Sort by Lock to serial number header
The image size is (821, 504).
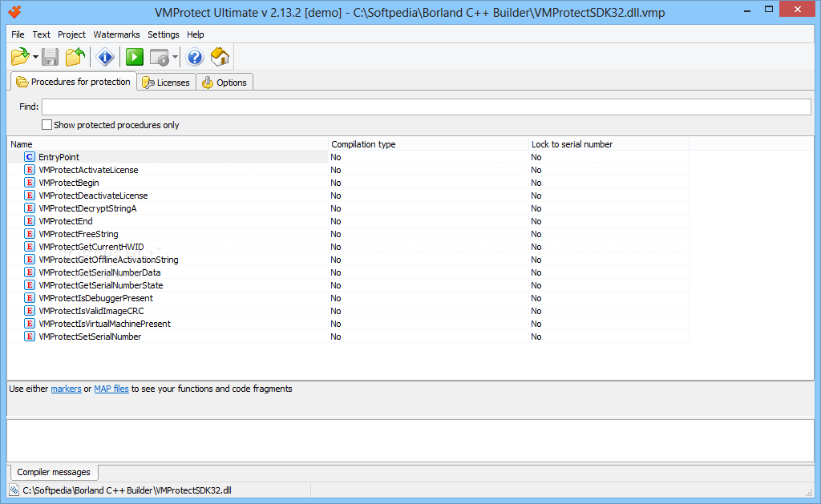(609, 144)
